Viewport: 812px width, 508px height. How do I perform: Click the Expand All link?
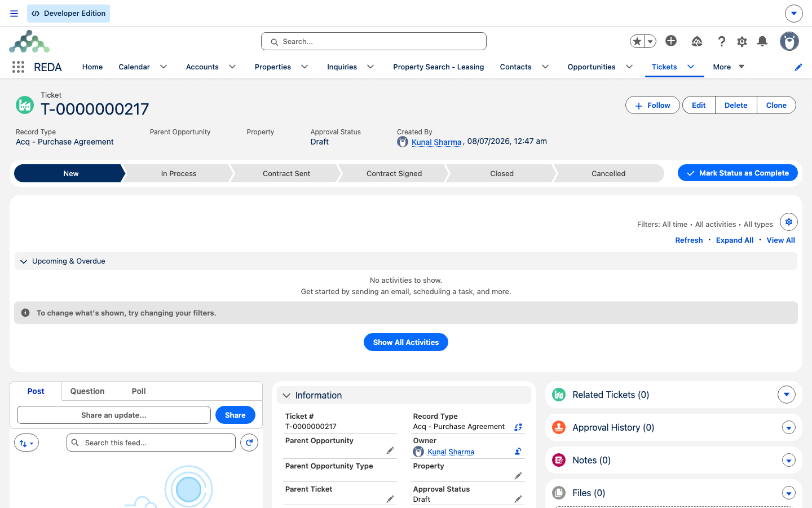click(735, 240)
